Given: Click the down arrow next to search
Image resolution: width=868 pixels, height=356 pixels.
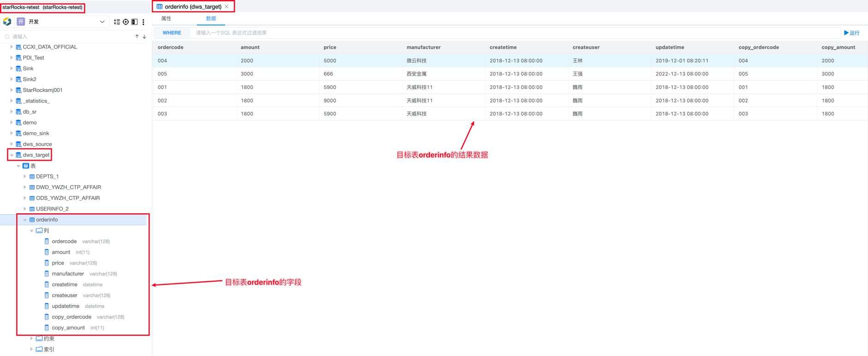Looking at the screenshot, I should pos(144,36).
